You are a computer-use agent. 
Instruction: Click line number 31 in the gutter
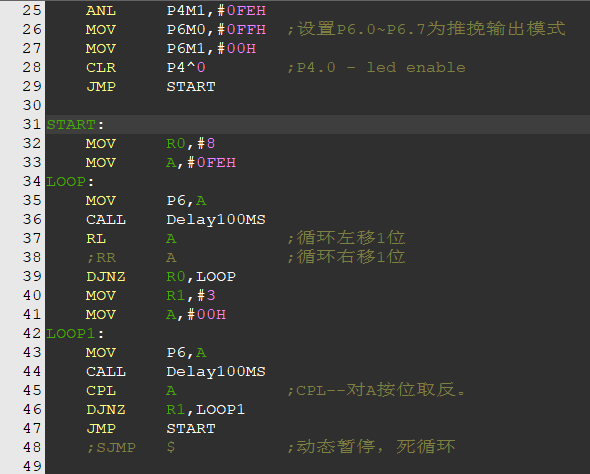coord(32,125)
